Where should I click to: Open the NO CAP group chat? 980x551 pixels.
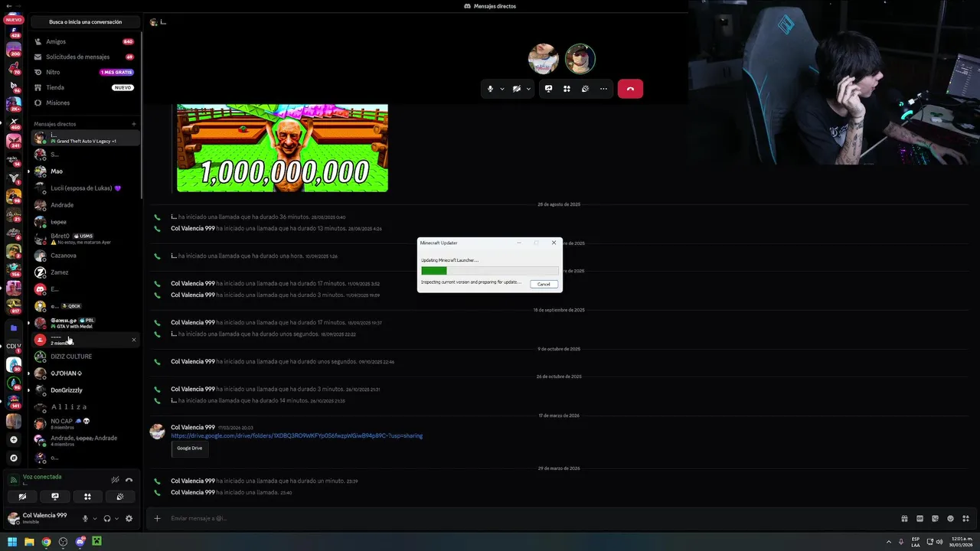click(x=85, y=424)
